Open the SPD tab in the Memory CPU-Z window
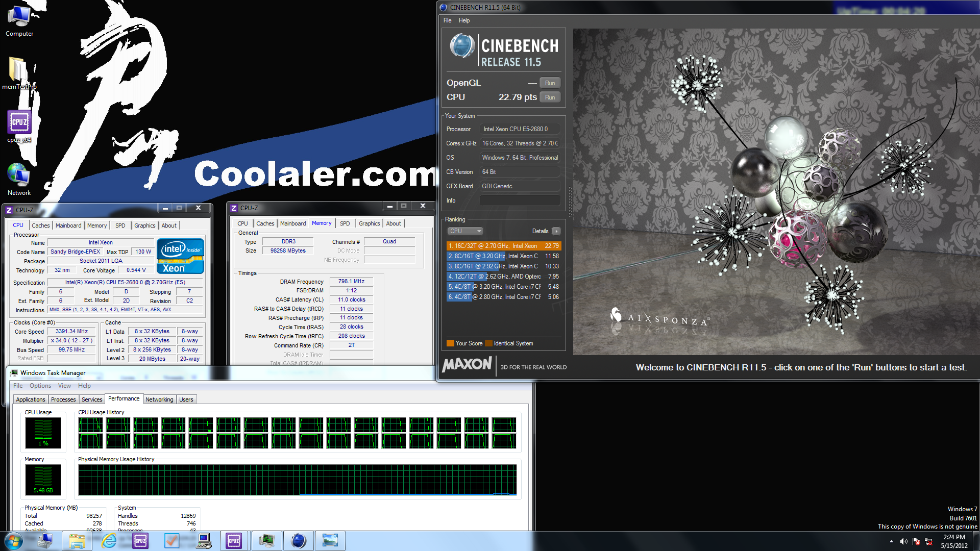This screenshot has width=980, height=551. pyautogui.click(x=345, y=223)
